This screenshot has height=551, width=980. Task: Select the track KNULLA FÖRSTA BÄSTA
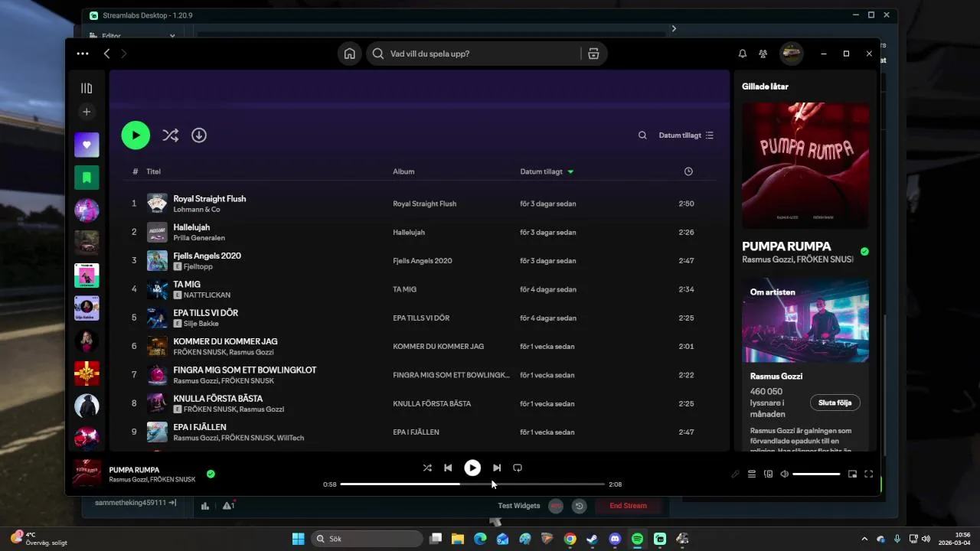coord(217,399)
